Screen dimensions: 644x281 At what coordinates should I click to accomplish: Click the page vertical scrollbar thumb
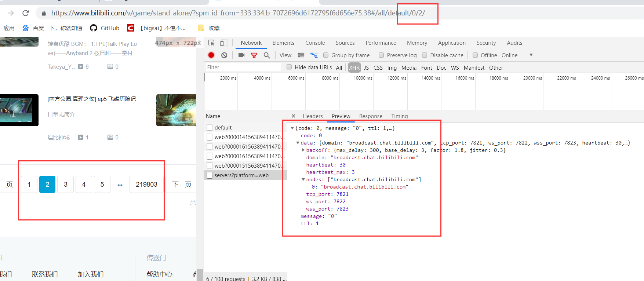[200, 275]
